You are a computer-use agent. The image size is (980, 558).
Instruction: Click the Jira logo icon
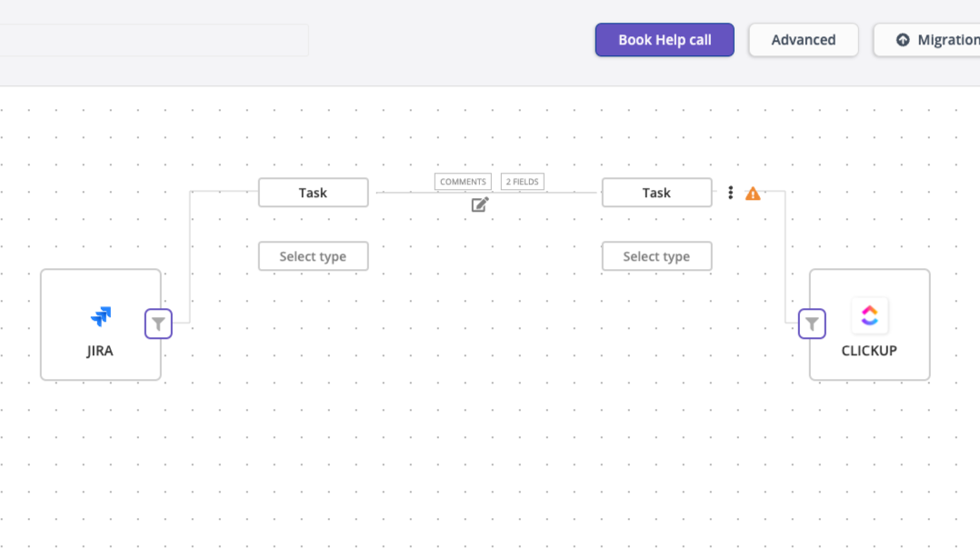[x=100, y=316]
